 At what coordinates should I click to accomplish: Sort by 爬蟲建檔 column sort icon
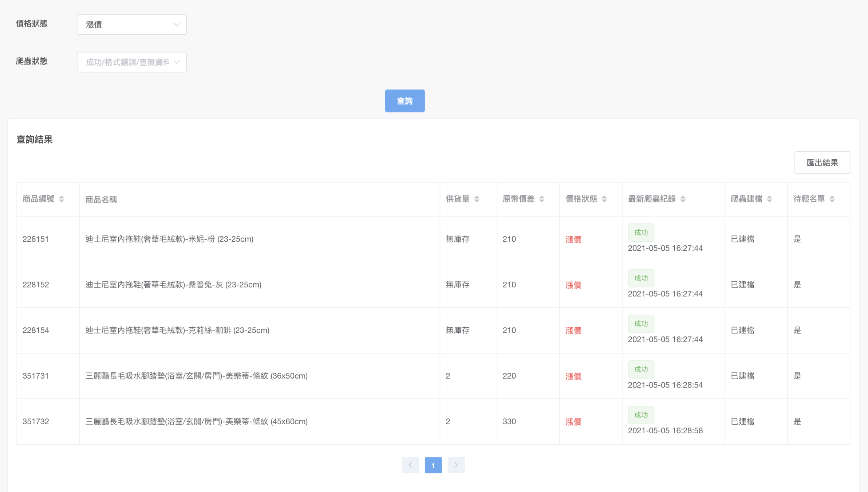(769, 199)
